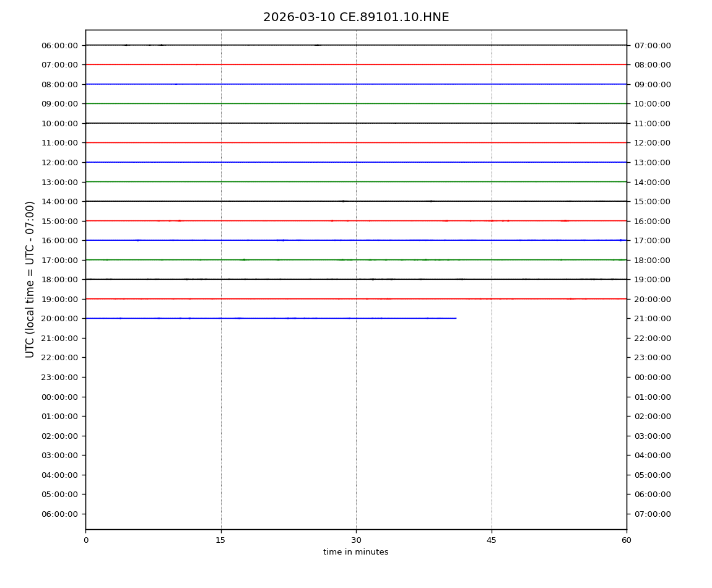This screenshot has height=588, width=712.
Task: Click the end of the blue 20:00:00 trace
Action: point(456,318)
